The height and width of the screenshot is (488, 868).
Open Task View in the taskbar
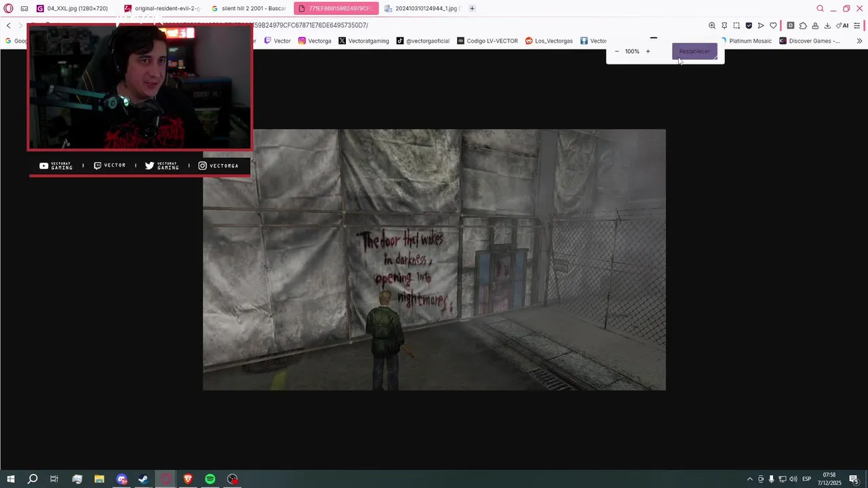point(54,479)
